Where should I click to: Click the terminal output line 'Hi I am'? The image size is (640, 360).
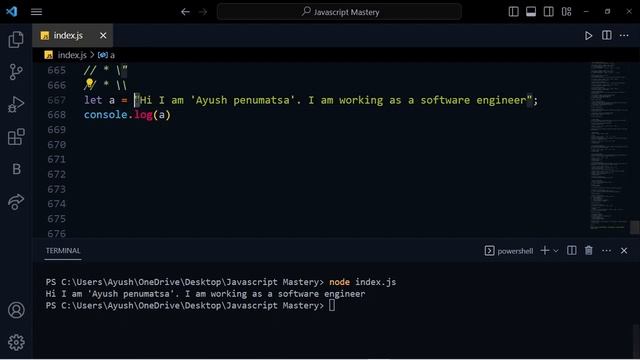206,294
